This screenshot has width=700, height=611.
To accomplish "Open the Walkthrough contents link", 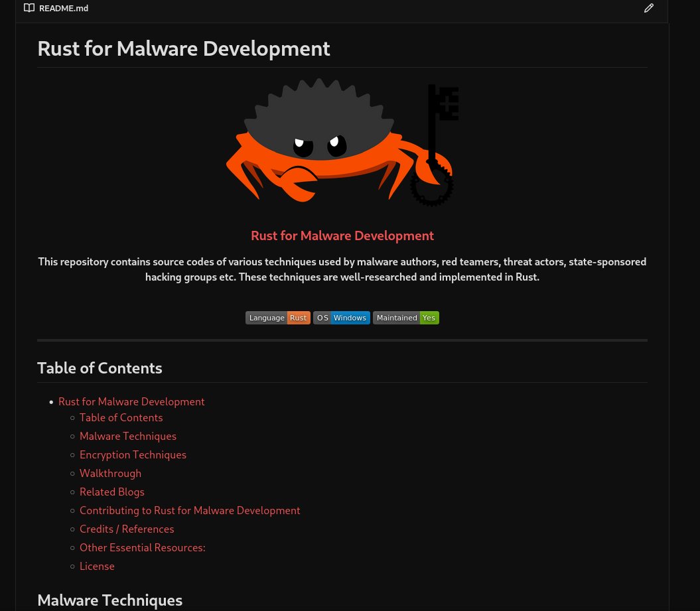I will tap(110, 474).
